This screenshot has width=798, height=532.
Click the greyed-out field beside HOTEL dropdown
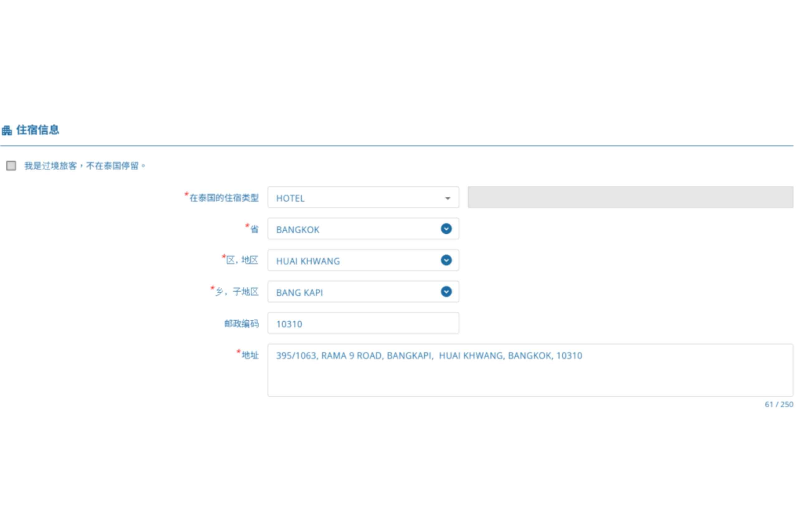coord(630,197)
